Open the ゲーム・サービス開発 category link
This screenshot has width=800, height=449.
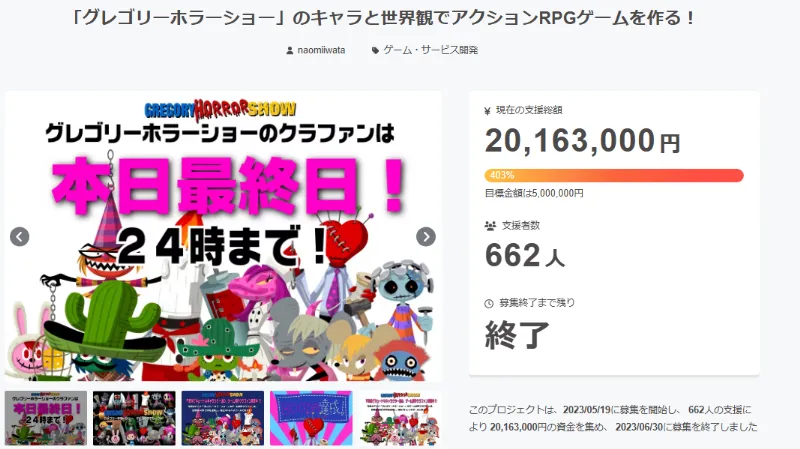tap(431, 50)
